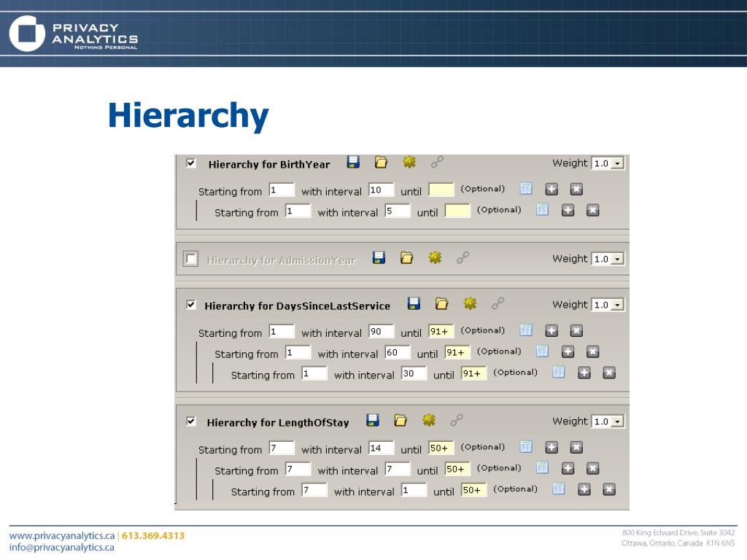Open Weight dropdown for DaysSinceLastService hierarchy
Image resolution: width=747 pixels, height=560 pixels.
(608, 305)
